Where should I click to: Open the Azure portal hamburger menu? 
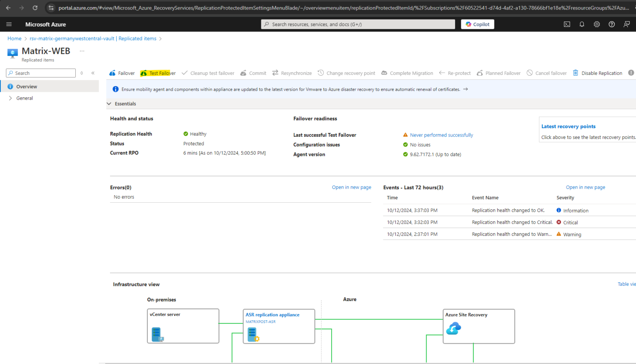pyautogui.click(x=9, y=24)
